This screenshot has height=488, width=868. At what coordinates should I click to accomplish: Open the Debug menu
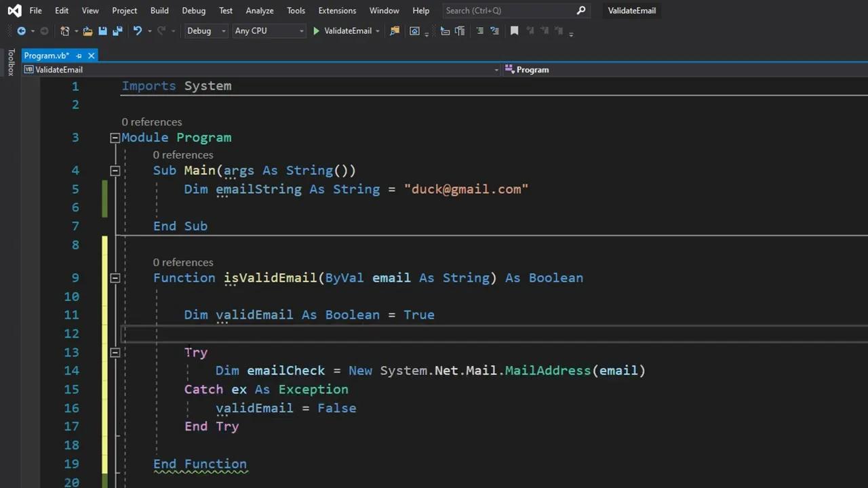click(x=193, y=10)
